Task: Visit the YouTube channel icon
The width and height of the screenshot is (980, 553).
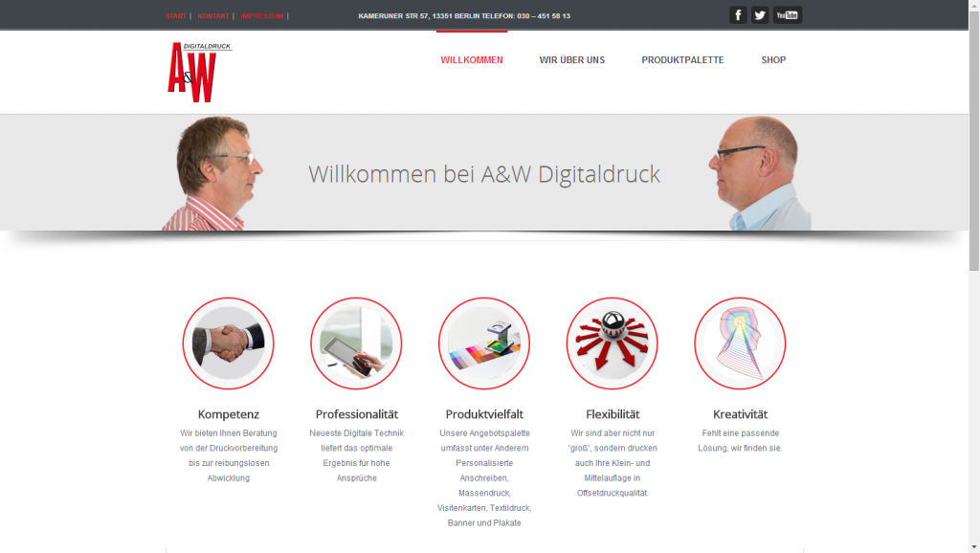Action: (788, 15)
